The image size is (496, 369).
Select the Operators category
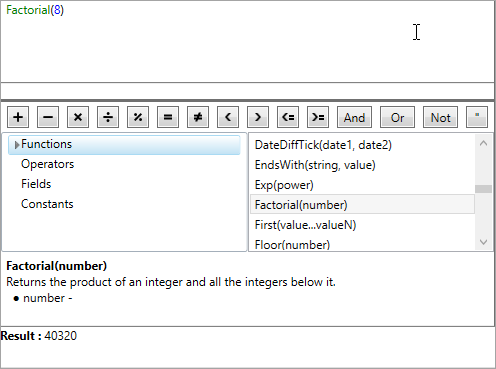[47, 164]
